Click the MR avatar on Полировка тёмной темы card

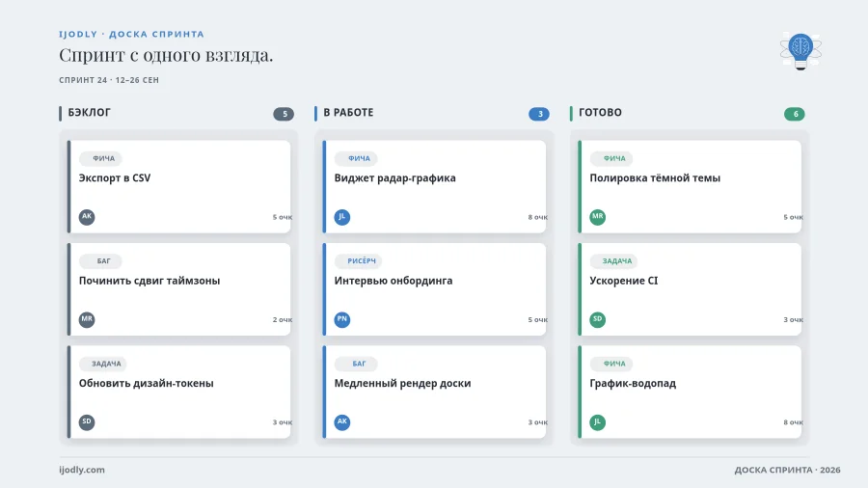pos(597,217)
